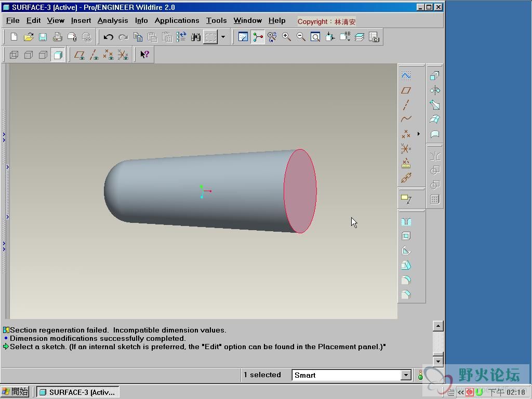This screenshot has height=399, width=532.
Task: Start the Sketch tool in right toolbar
Action: tap(406, 75)
